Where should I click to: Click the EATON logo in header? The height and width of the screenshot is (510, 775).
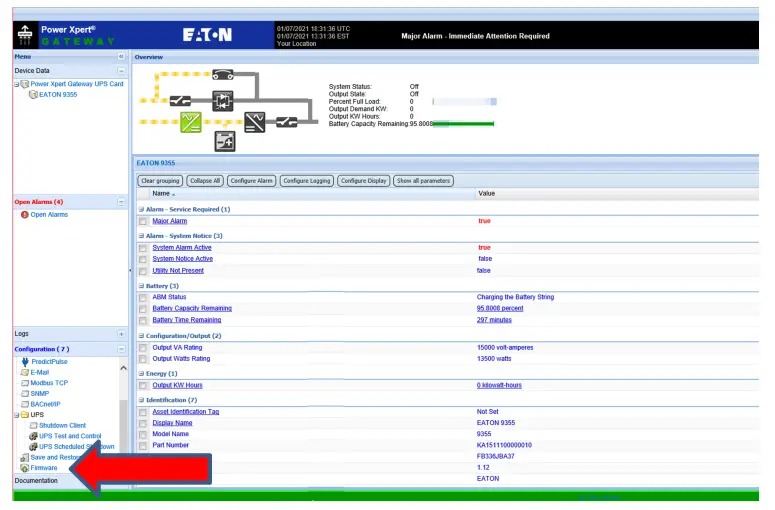click(x=207, y=35)
